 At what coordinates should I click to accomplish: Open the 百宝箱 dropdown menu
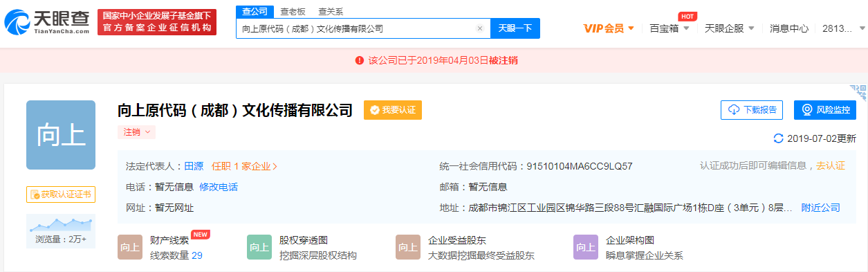point(670,28)
